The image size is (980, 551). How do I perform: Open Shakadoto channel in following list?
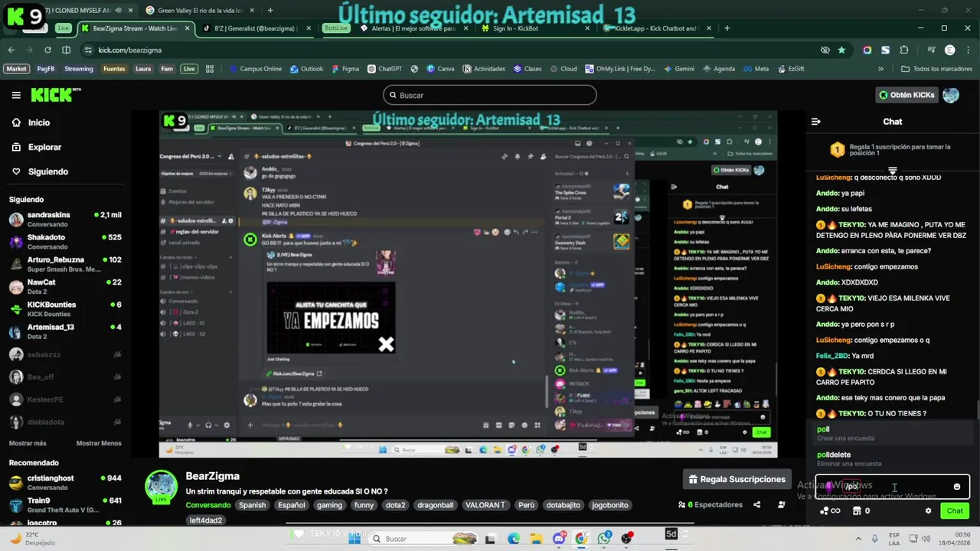point(64,242)
